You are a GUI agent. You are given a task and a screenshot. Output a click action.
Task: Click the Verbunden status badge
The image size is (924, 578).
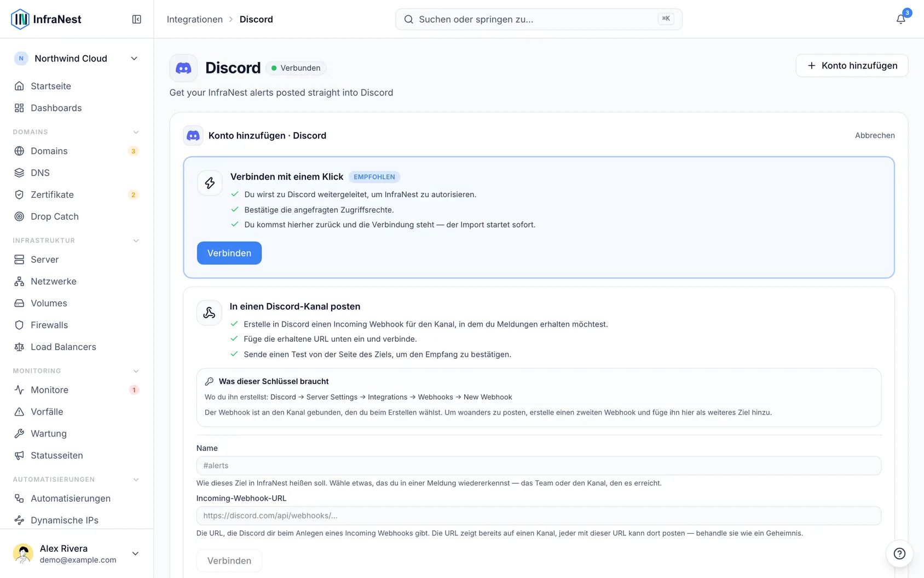point(296,68)
